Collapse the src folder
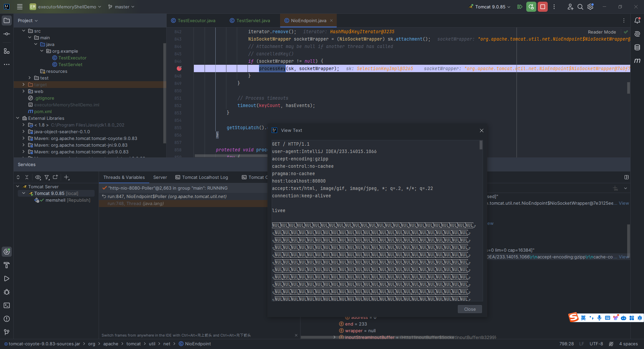The width and height of the screenshot is (644, 349). coord(24,31)
